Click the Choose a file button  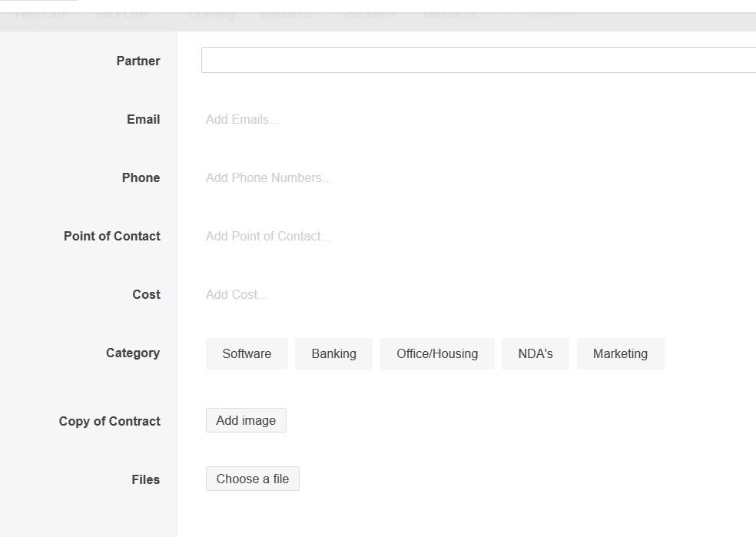coord(253,479)
